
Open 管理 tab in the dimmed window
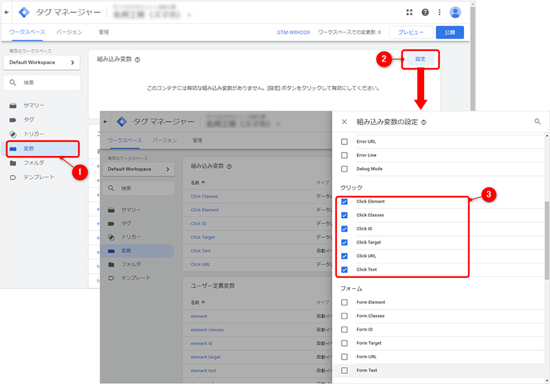197,140
